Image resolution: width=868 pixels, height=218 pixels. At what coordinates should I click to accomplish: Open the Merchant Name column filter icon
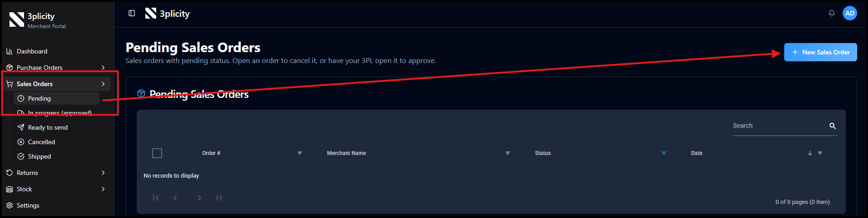click(508, 153)
